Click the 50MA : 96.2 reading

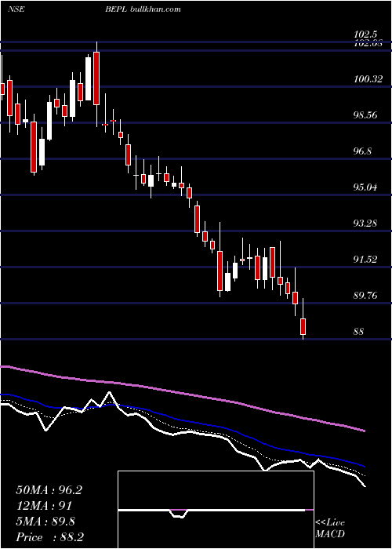49,490
